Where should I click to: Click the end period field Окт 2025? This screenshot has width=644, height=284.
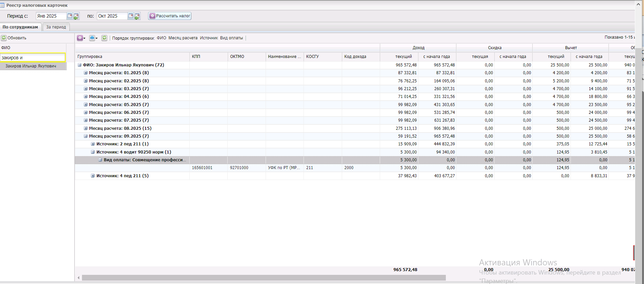[112, 16]
